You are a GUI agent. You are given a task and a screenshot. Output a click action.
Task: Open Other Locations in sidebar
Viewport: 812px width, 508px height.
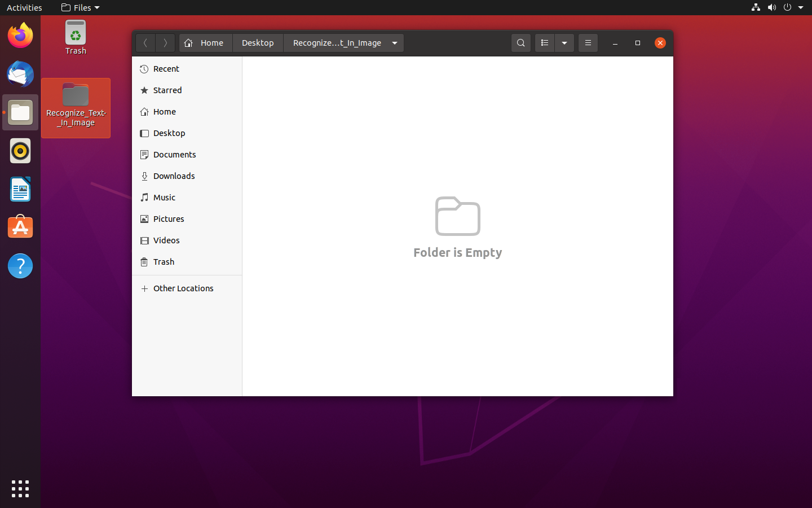(183, 288)
